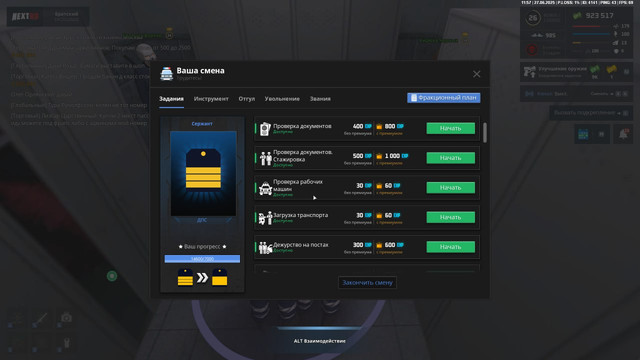The height and width of the screenshot is (360, 640).
Task: Click the level 26 circle in HUD
Action: [533, 18]
